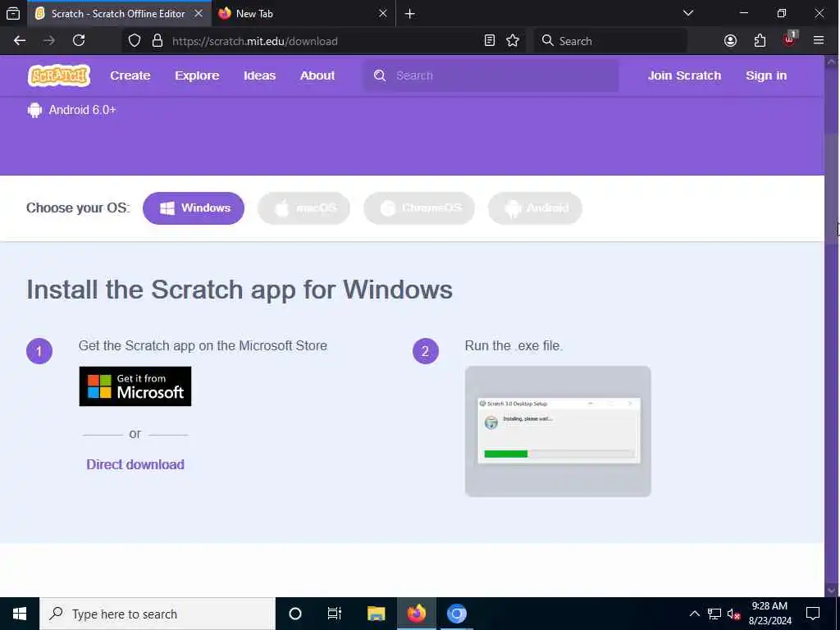Image resolution: width=840 pixels, height=630 pixels.
Task: Close the New Tab tab
Action: [382, 13]
